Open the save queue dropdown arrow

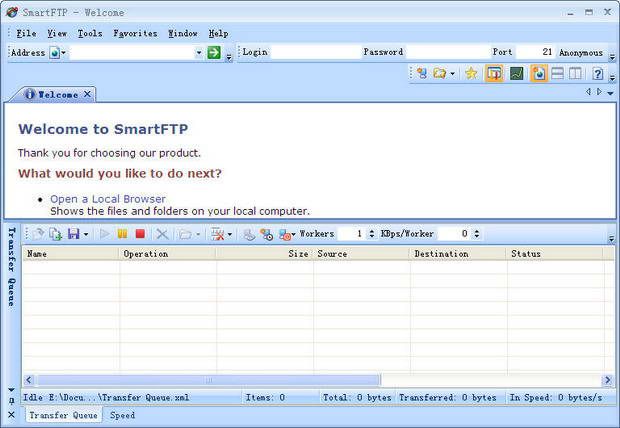(x=85, y=234)
